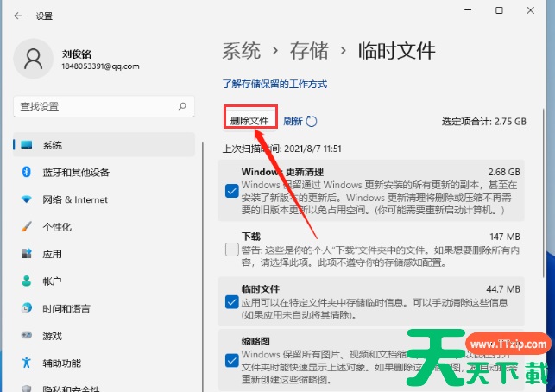555x392 pixels.
Task: Go to 存储 in the breadcrumb
Action: click(309, 51)
